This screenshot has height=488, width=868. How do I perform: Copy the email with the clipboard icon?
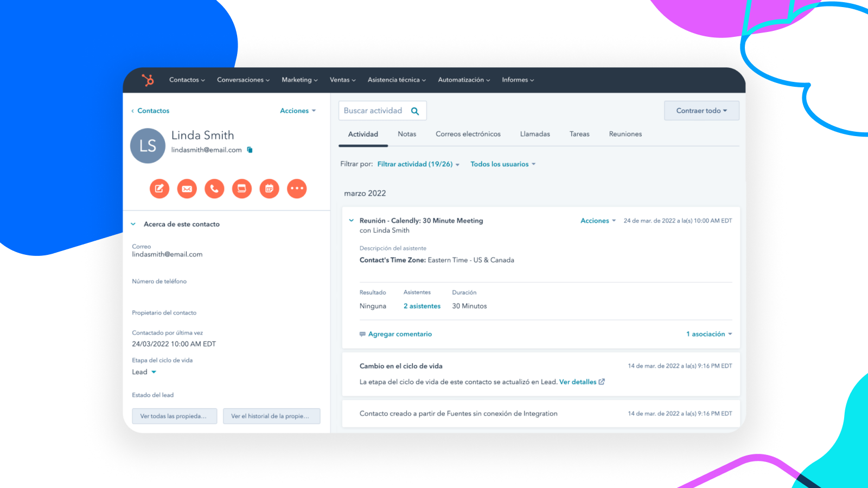tap(250, 150)
